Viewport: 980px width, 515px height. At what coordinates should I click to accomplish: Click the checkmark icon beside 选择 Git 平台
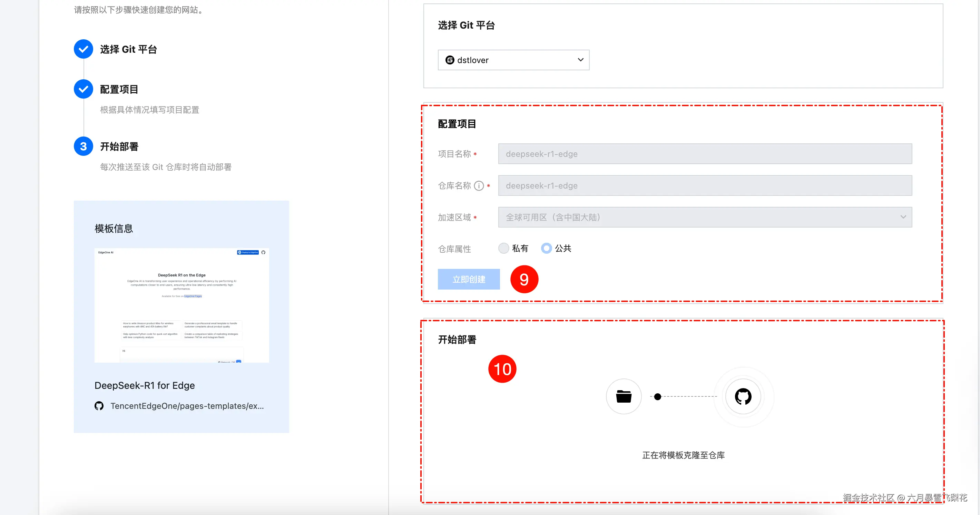pos(83,49)
